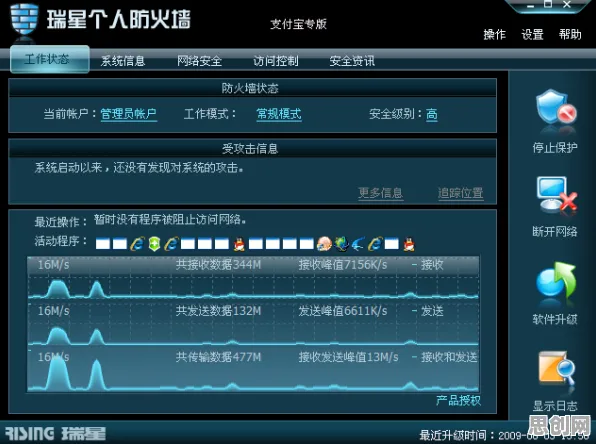Image resolution: width=596 pixels, height=444 pixels.
Task: Click the first white window icon in active programs
Action: [103, 244]
